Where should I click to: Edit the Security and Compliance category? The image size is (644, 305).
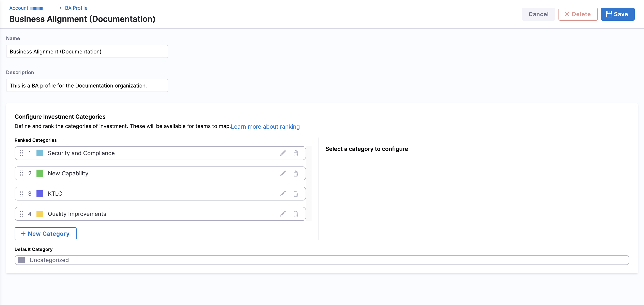click(x=283, y=153)
